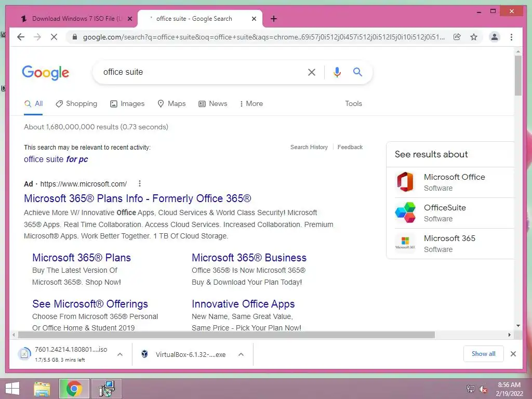
Task: Go to the Google logo homepage
Action: (x=46, y=72)
